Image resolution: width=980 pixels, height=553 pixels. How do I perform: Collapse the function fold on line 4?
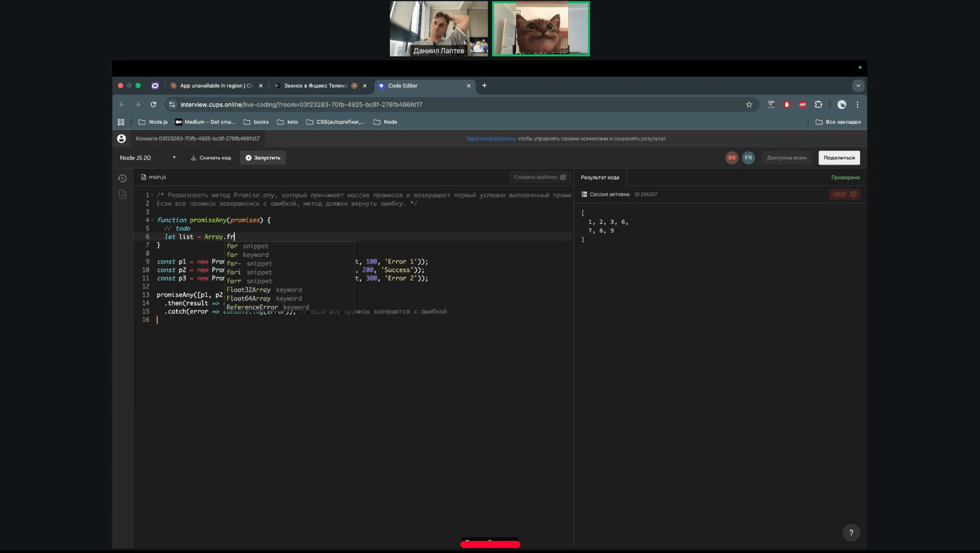tap(152, 220)
